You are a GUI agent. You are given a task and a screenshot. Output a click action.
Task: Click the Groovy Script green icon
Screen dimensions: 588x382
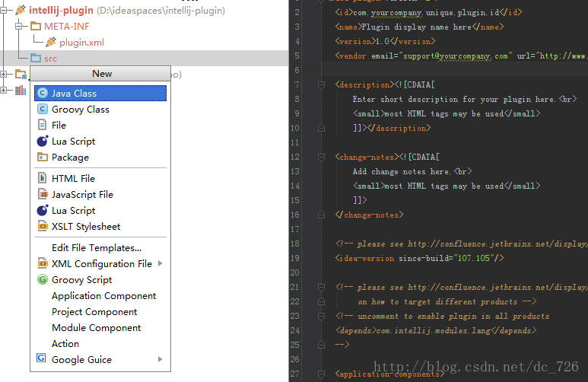click(43, 280)
